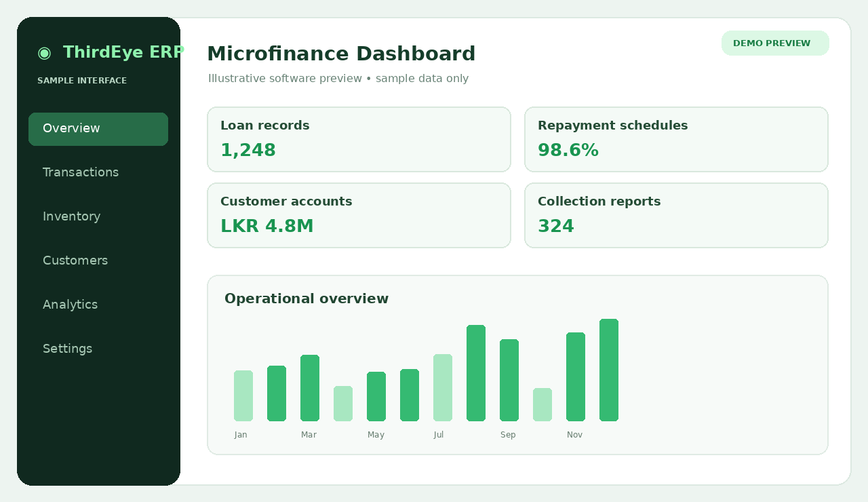Select the Jul bar in the chart
Image resolution: width=868 pixels, height=502 pixels.
point(443,387)
